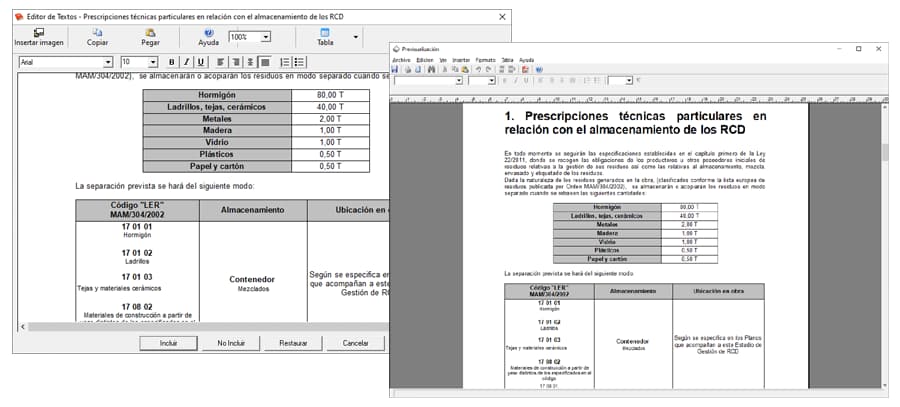Toggle bold formatting in the text editor
900x407 pixels.
click(x=172, y=62)
